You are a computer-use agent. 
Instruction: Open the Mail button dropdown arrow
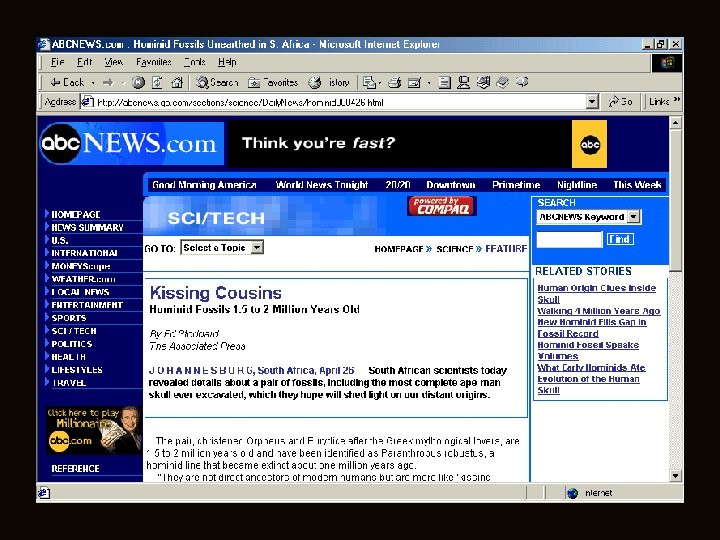[x=380, y=83]
